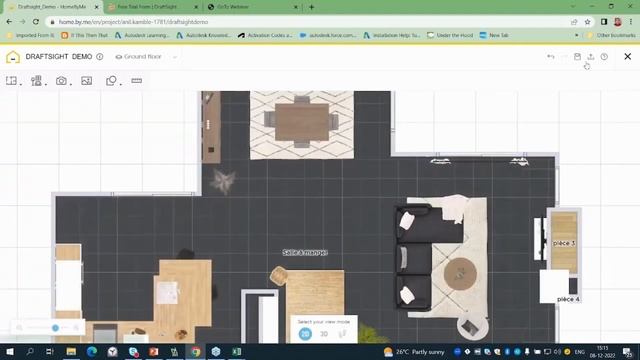Open the "Under the Hood" bookmark
The height and width of the screenshot is (360, 640).
point(450,36)
